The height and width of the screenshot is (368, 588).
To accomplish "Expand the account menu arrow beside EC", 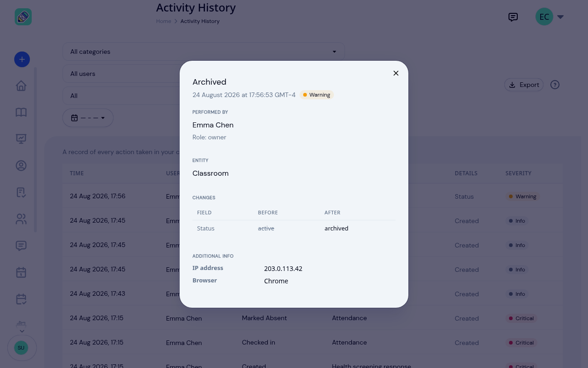I will pos(560,17).
